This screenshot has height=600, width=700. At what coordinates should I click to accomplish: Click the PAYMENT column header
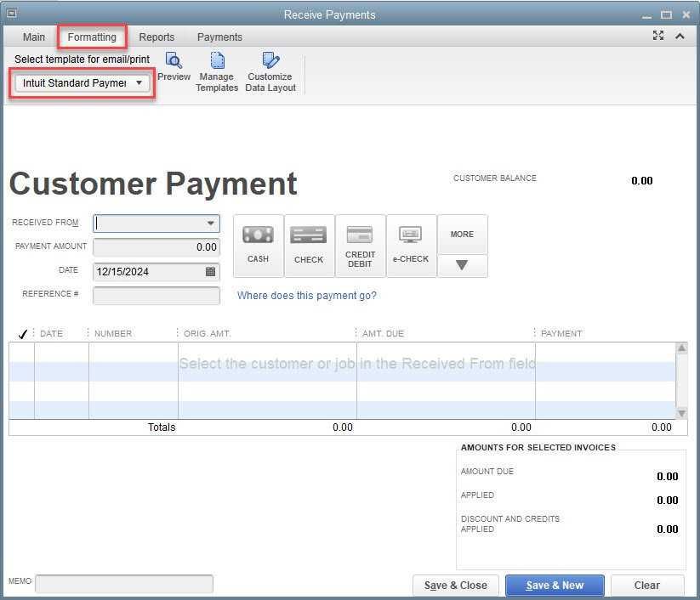[561, 334]
